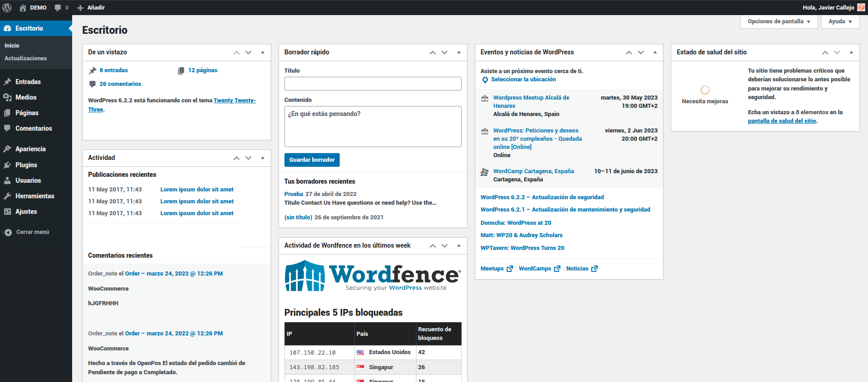The width and height of the screenshot is (868, 382).
Task: Click the Añadir plus icon
Action: (x=80, y=8)
